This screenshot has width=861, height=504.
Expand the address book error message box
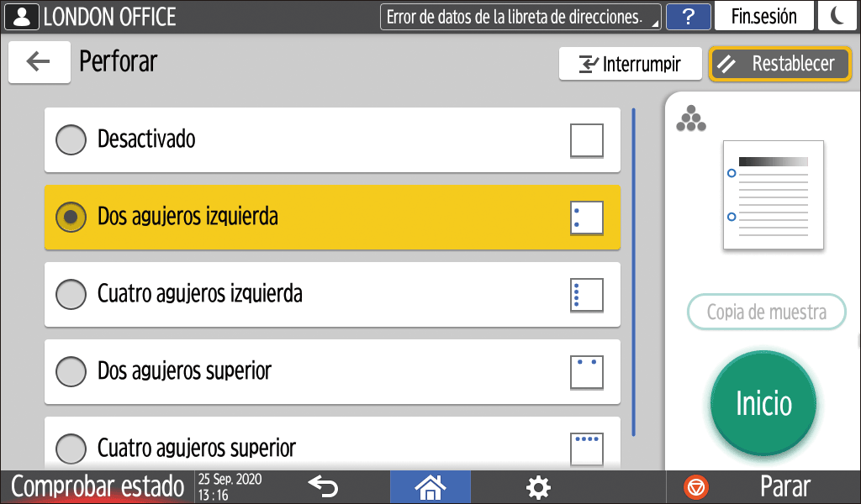coord(520,17)
